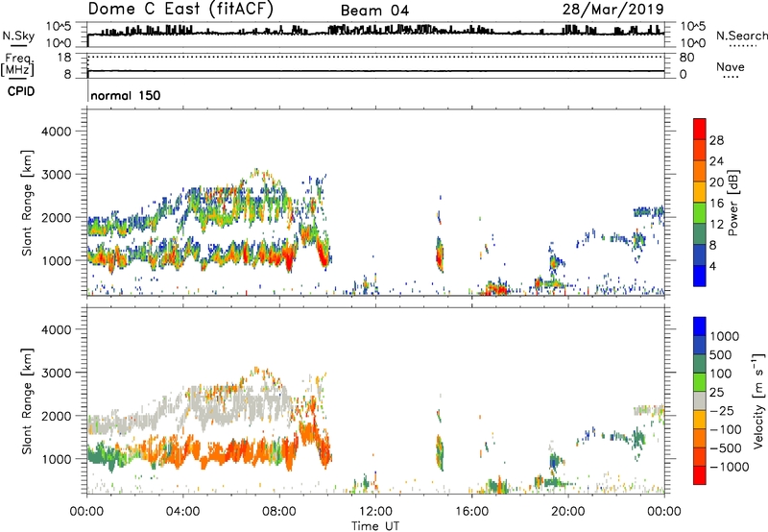Screen dimensions: 768x532
Task: Select the "Beam 04" header label
Action: click(x=374, y=11)
